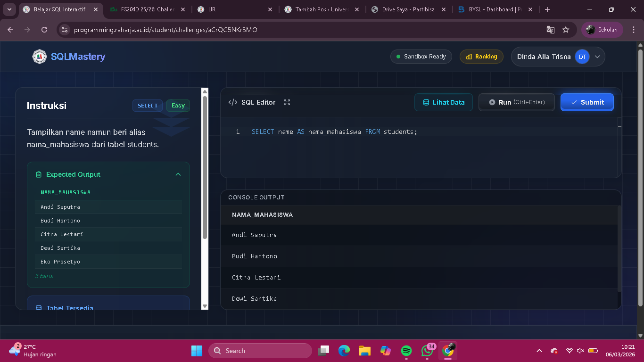Click Lihat Data button

coord(443,102)
